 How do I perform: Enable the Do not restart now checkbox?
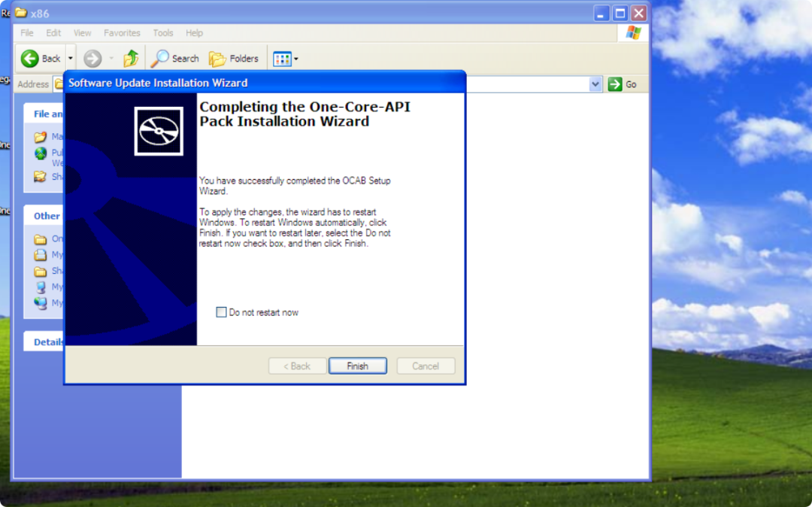221,312
